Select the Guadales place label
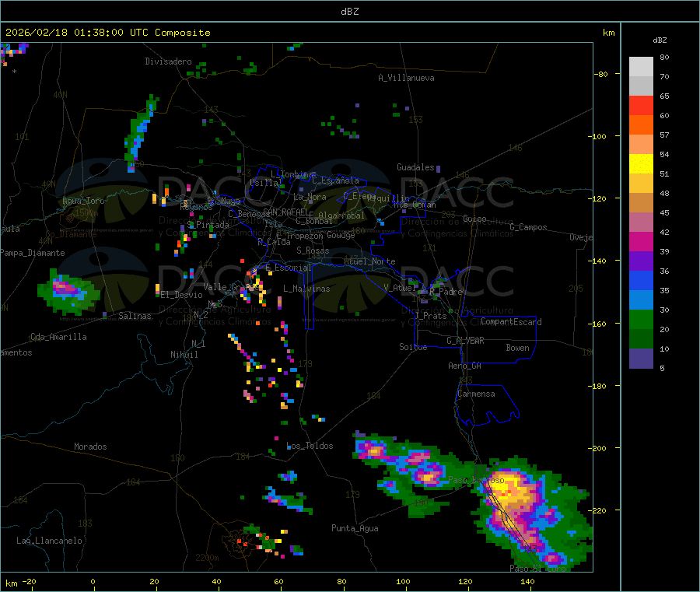Image resolution: width=700 pixels, height=592 pixels. [x=415, y=167]
